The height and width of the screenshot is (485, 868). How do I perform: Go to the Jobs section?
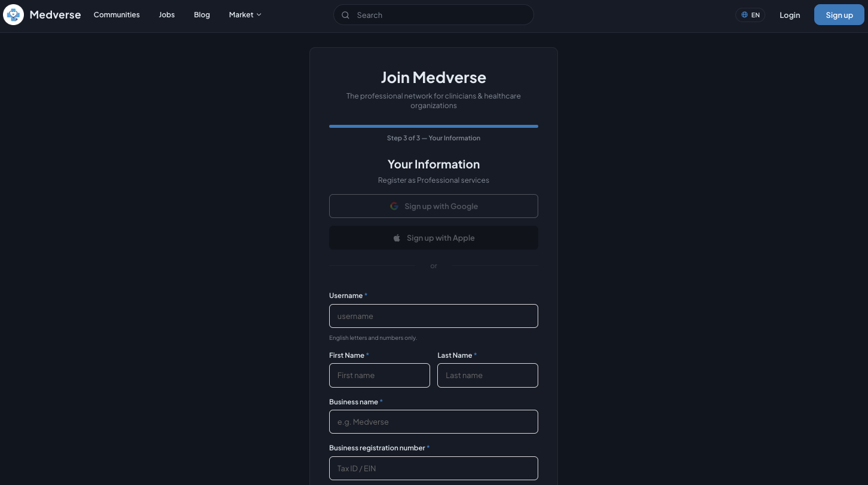167,15
